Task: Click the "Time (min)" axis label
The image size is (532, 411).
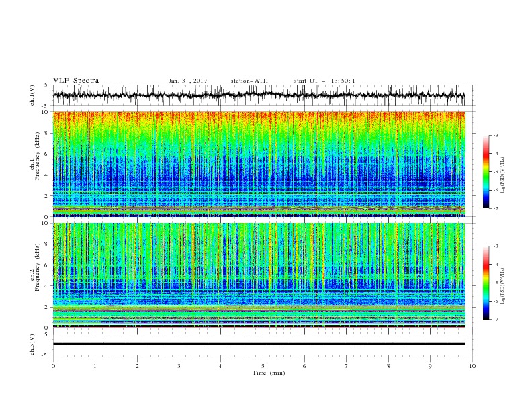Action: (269, 373)
